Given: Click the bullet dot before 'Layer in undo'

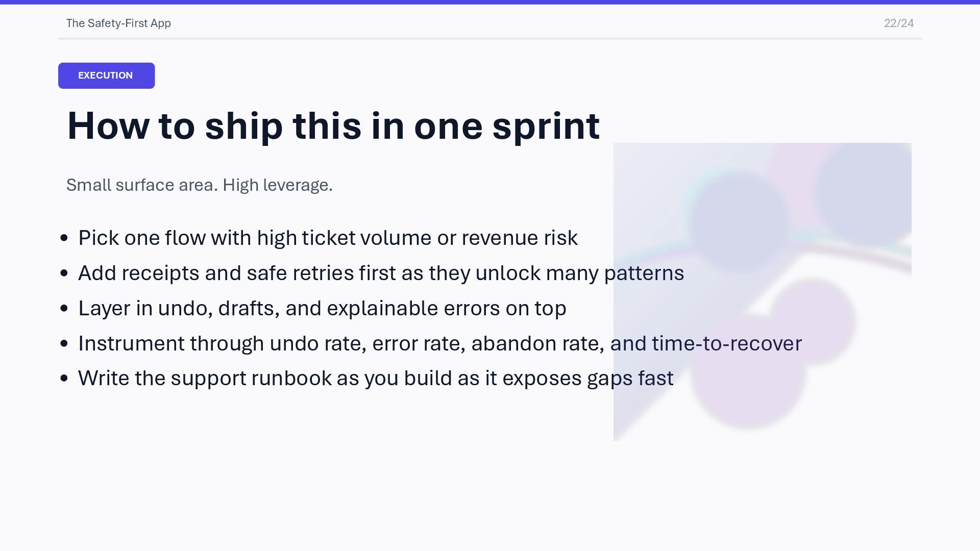Looking at the screenshot, I should 64,308.
